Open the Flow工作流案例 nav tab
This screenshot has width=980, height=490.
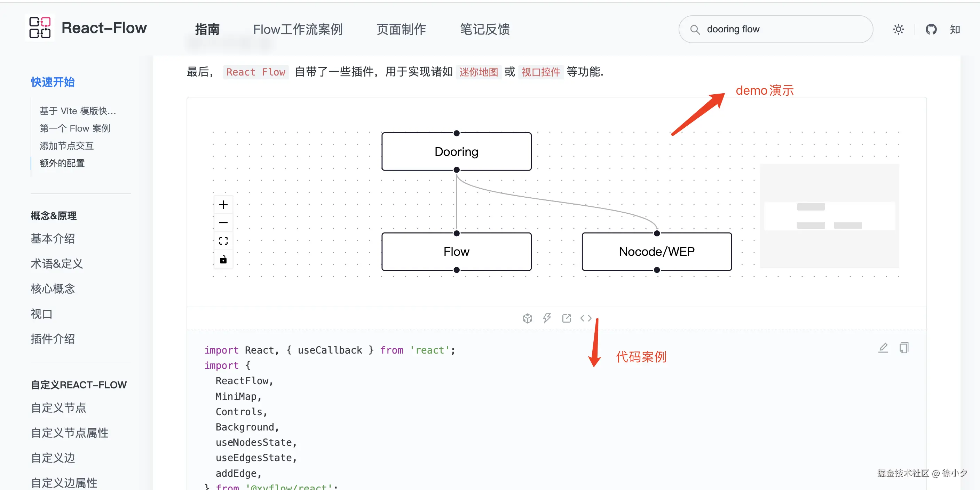pyautogui.click(x=298, y=29)
